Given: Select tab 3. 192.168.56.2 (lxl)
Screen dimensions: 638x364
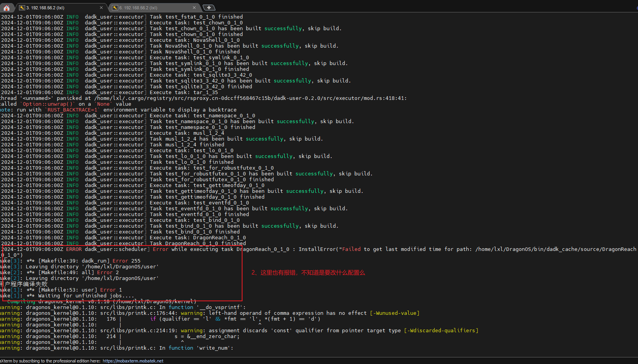Looking at the screenshot, I should [x=58, y=8].
